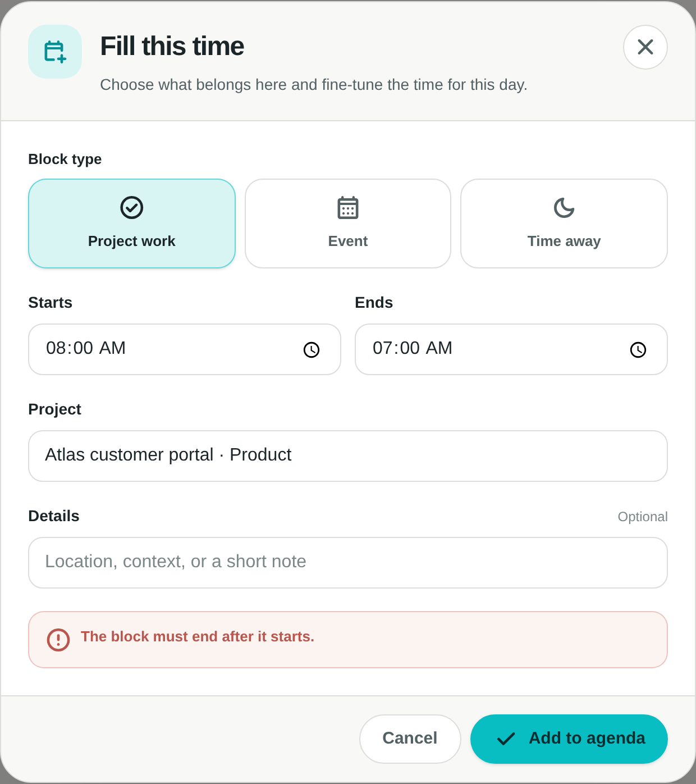The width and height of the screenshot is (696, 784).
Task: Click the Add to agenda button label
Action: click(x=587, y=738)
